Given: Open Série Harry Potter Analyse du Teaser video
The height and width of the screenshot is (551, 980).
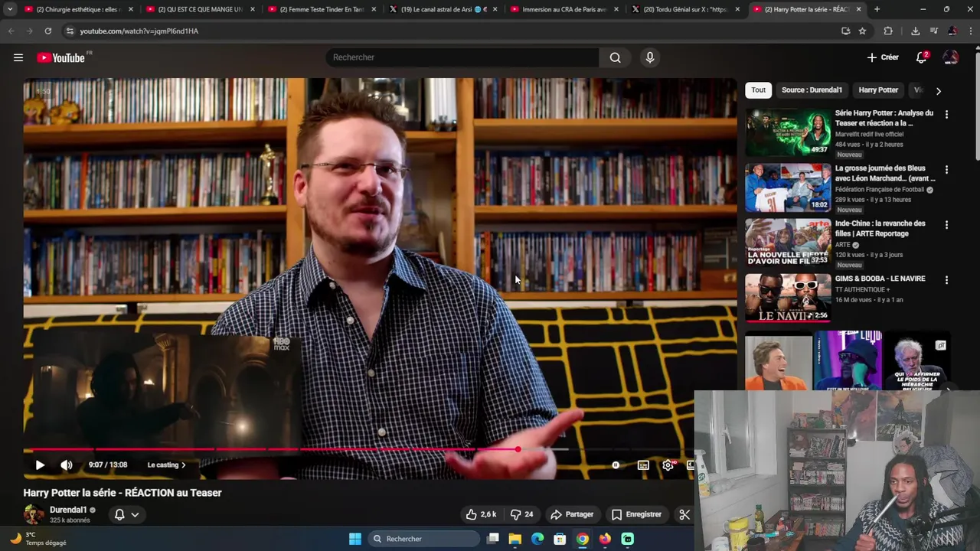Looking at the screenshot, I should pyautogui.click(x=884, y=118).
